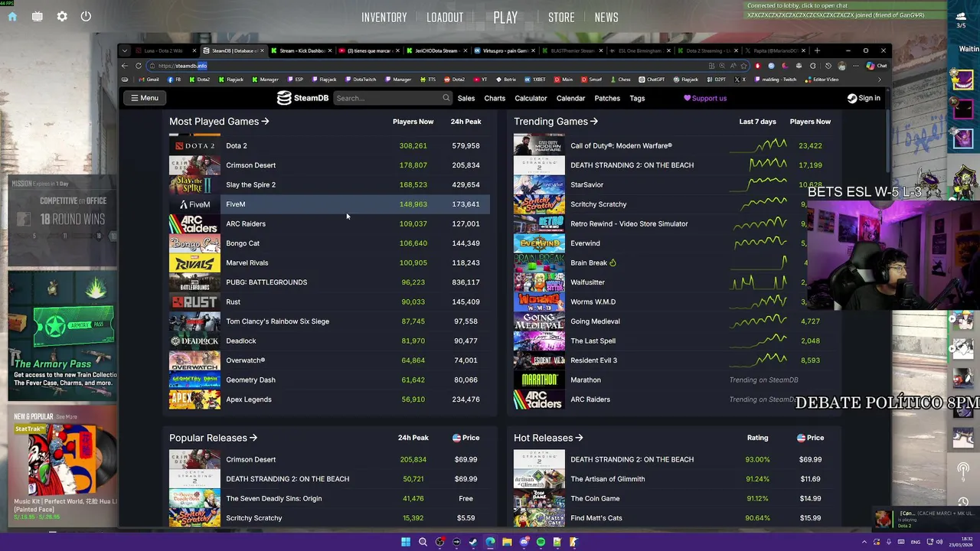Click the Armory Pass banner in CS2
This screenshot has height=551, width=980.
coord(63,337)
